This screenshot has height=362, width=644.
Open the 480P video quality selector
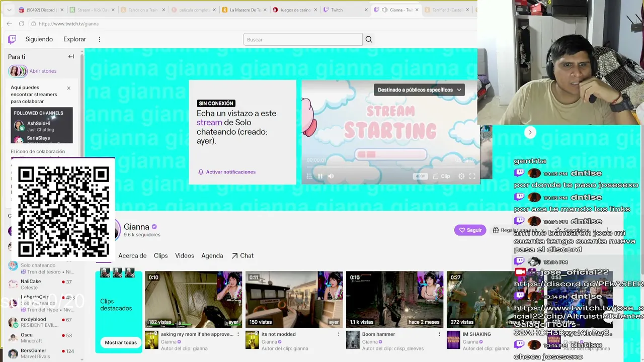coord(420,176)
